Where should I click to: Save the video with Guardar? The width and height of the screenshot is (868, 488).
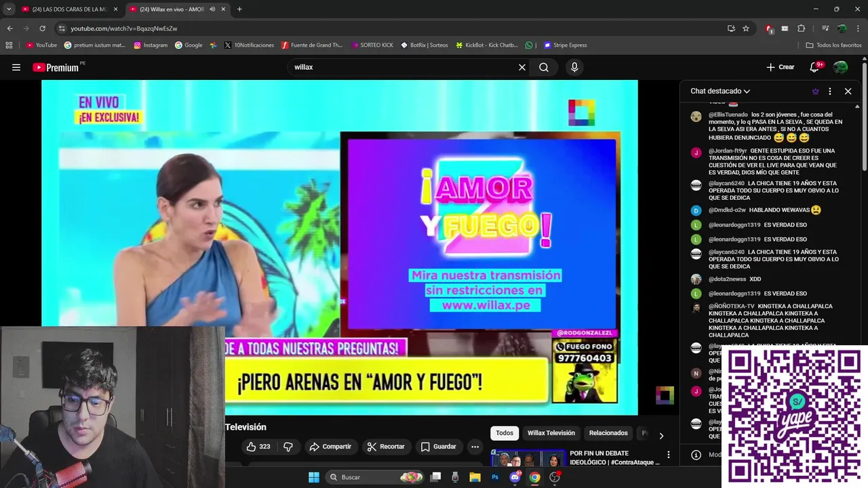coord(438,447)
